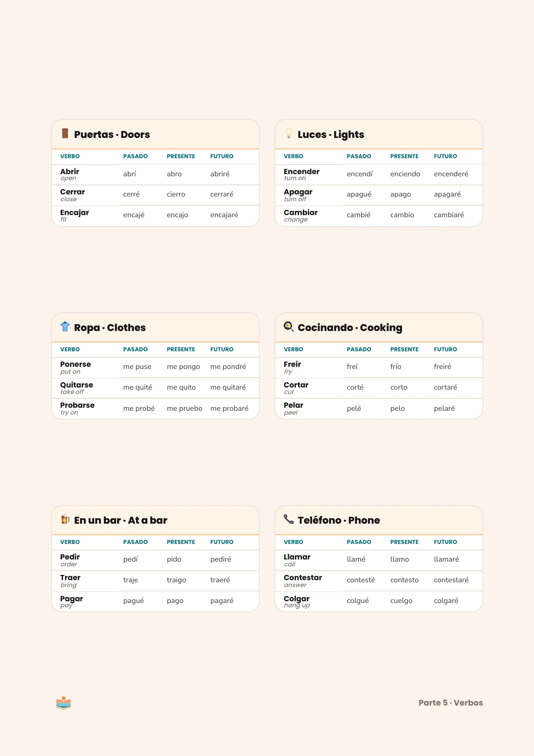Click the Parte 5 · Verbos footer text
Viewport: 534px width, 756px height.
(x=451, y=703)
